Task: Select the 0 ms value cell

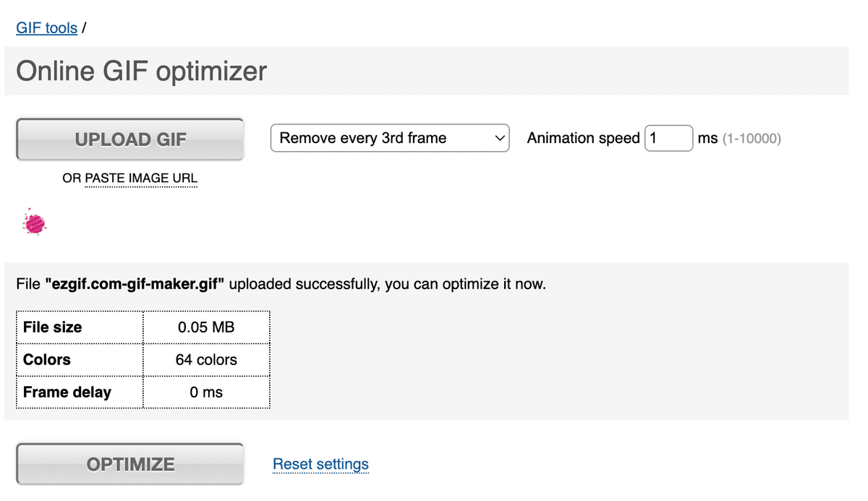Action: pos(206,393)
